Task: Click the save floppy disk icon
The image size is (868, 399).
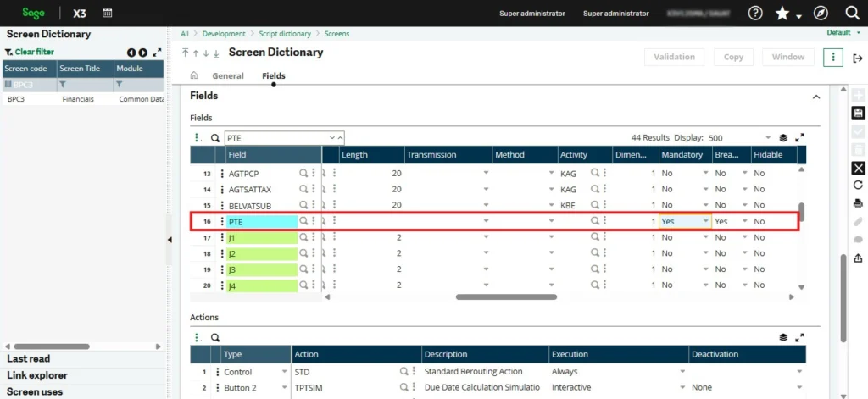Action: [858, 113]
